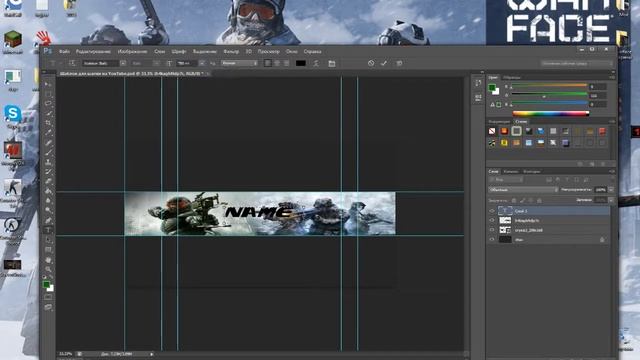
Task: Select the Rectangular Marquee tool
Action: click(48, 94)
